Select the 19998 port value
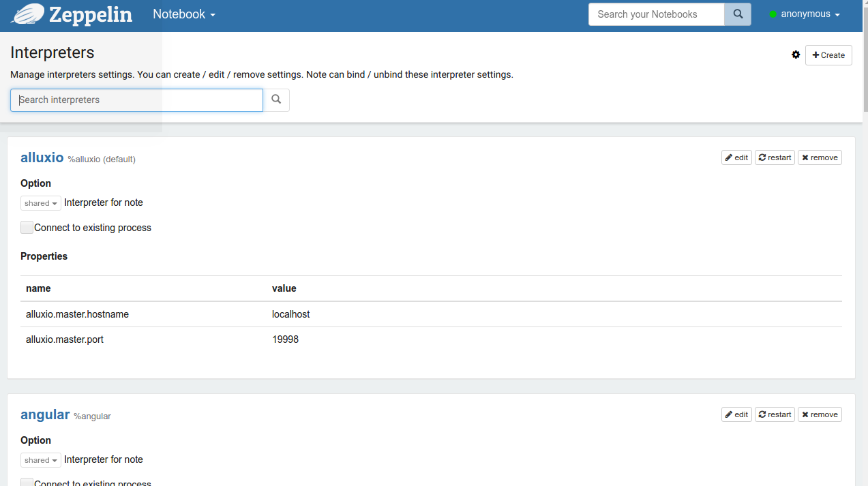Viewport: 868px width, 486px height. pos(285,339)
